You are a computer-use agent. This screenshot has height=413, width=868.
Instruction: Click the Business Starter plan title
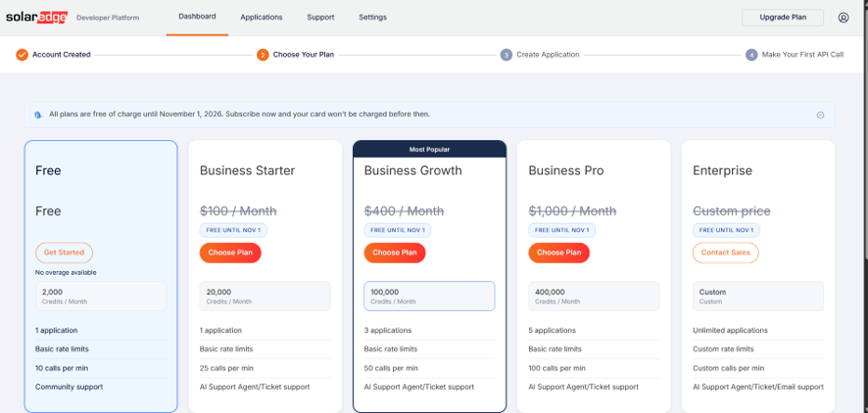click(248, 171)
